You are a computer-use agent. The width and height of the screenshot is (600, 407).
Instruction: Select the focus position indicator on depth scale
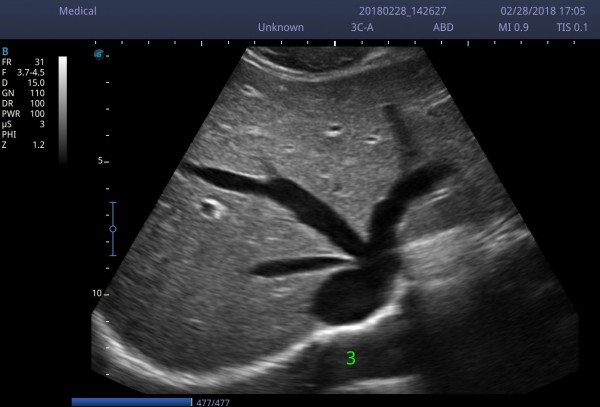(113, 229)
